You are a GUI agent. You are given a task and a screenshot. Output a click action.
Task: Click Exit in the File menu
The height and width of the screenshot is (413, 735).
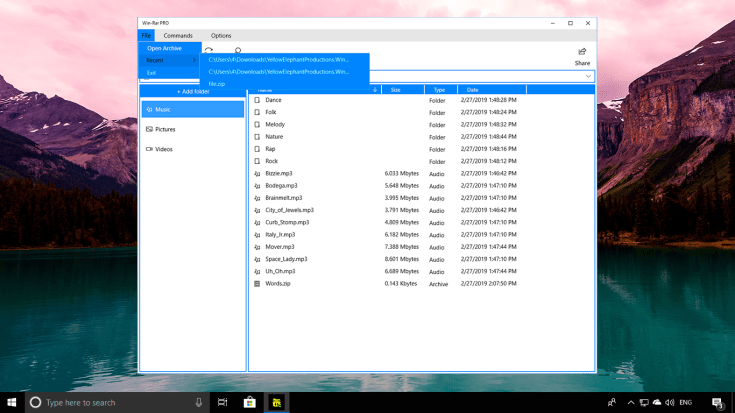pos(152,72)
